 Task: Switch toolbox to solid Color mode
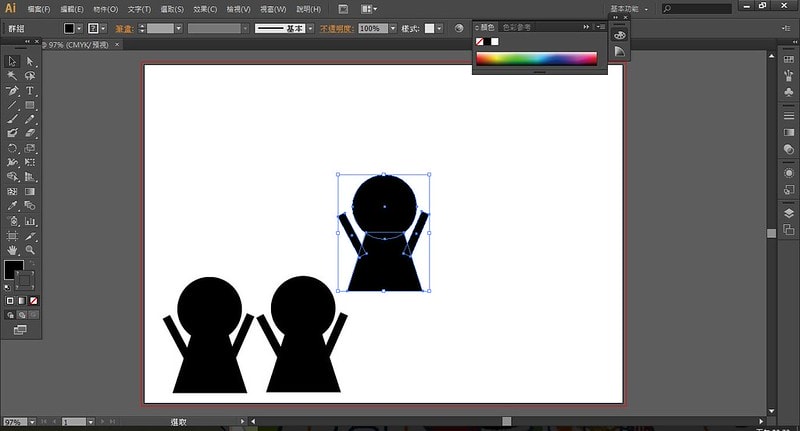click(11, 300)
